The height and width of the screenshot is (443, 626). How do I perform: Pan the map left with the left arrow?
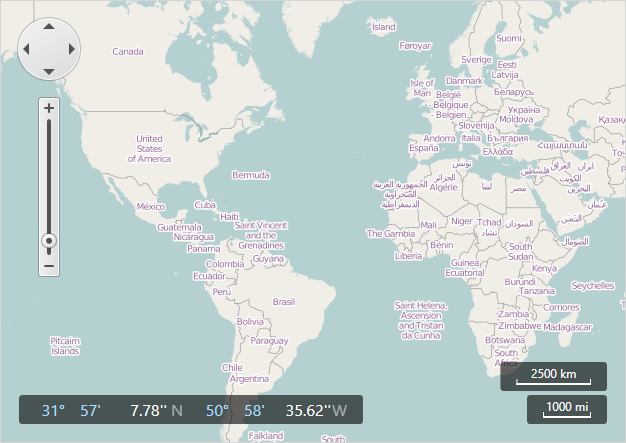point(26,49)
